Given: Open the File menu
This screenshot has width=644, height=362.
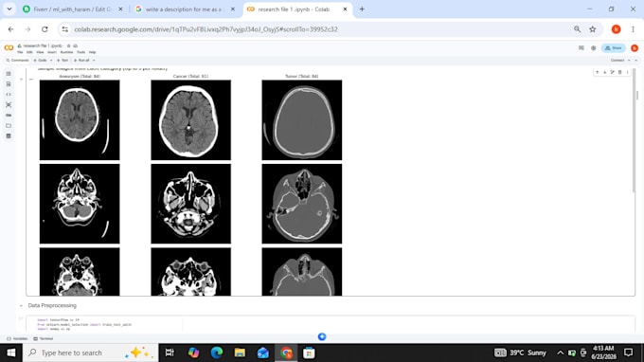Looking at the screenshot, I should tap(20, 52).
